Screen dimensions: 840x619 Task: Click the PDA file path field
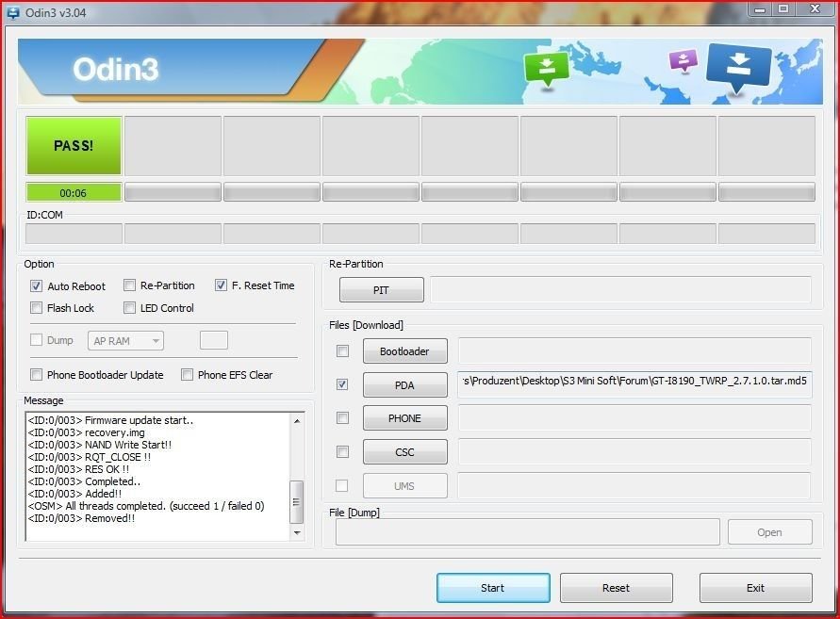coord(634,384)
